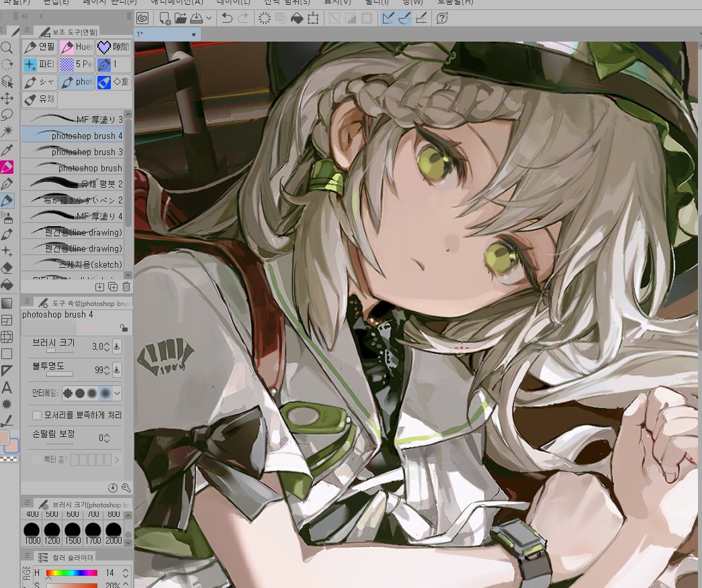The height and width of the screenshot is (588, 702).
Task: Click the Fill bucket icon in the command bar
Action: tap(297, 18)
